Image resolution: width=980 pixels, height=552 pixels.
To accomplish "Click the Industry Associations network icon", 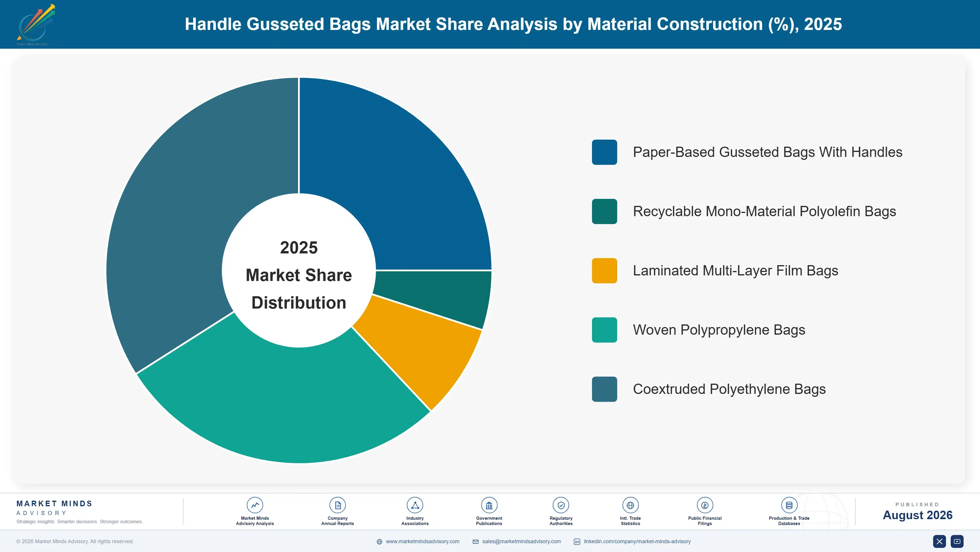I will pyautogui.click(x=415, y=505).
